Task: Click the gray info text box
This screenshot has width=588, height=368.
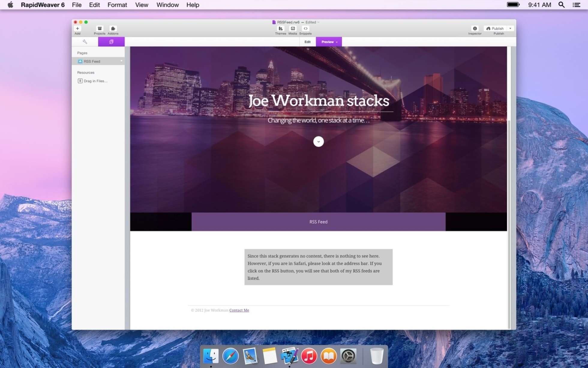Action: [318, 267]
